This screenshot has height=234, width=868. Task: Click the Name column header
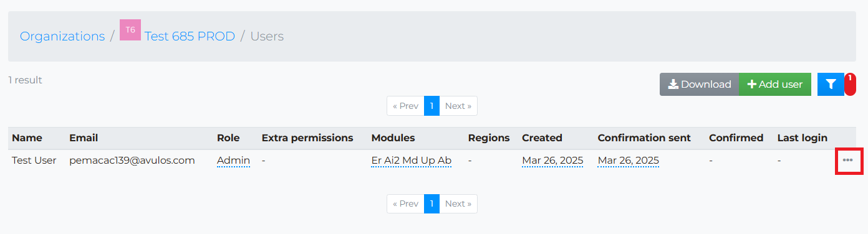(x=26, y=138)
